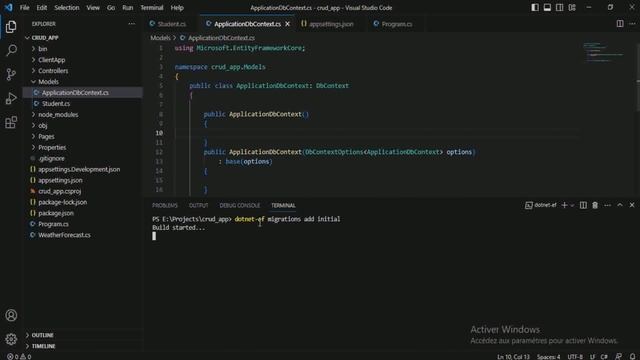Open the Explorer view in activity bar

11,27
